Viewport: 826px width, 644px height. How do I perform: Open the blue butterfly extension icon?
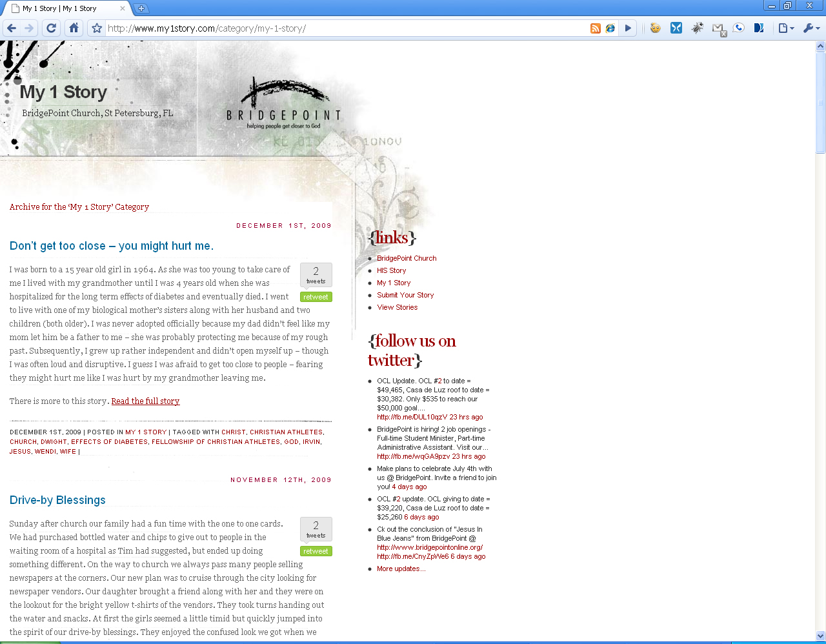[x=676, y=28]
